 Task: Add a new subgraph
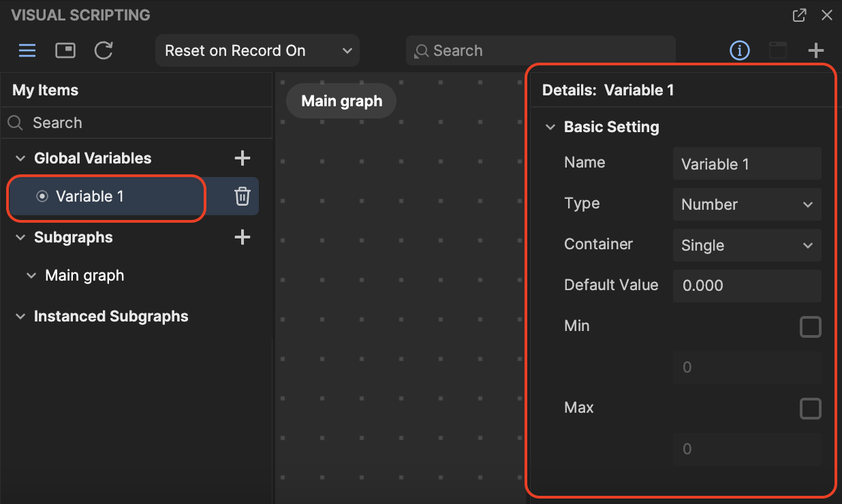pyautogui.click(x=243, y=237)
